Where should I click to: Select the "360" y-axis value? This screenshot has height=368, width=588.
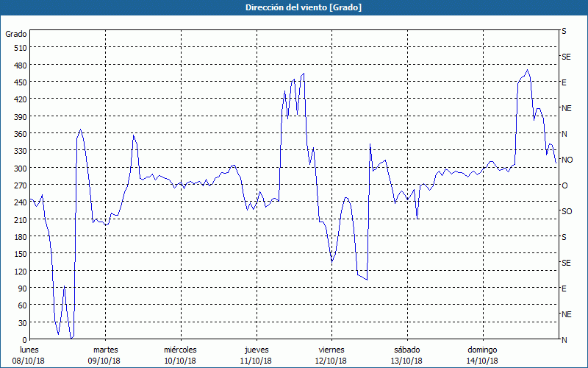[21, 134]
